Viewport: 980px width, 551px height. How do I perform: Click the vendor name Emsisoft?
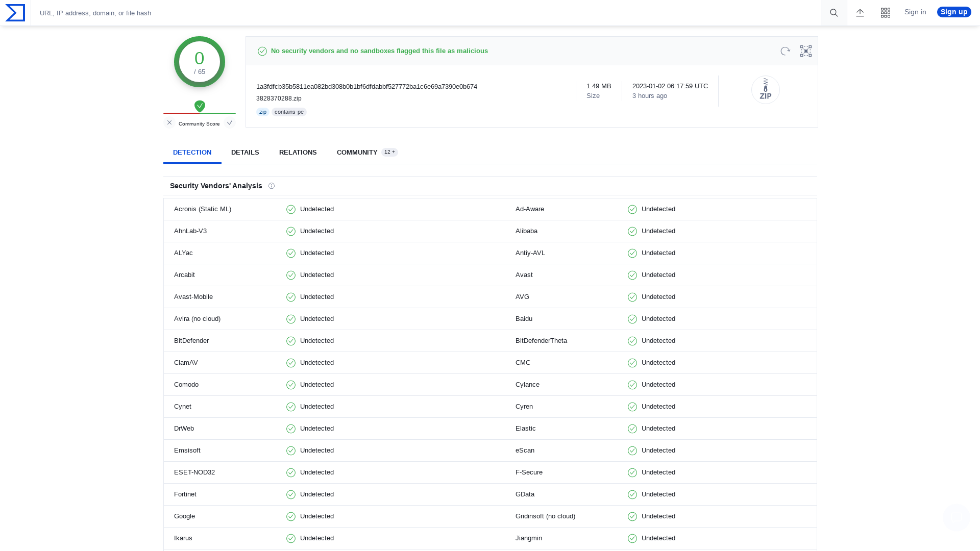tap(187, 450)
